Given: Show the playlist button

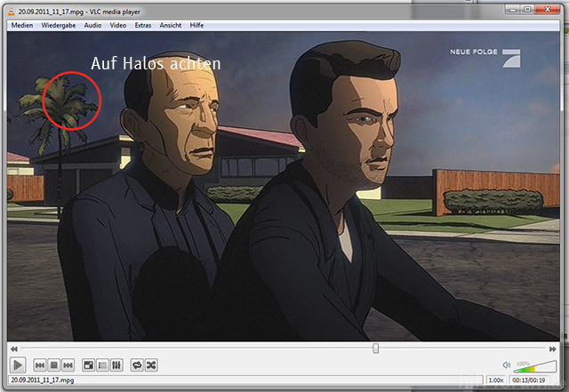Looking at the screenshot, I should [102, 365].
